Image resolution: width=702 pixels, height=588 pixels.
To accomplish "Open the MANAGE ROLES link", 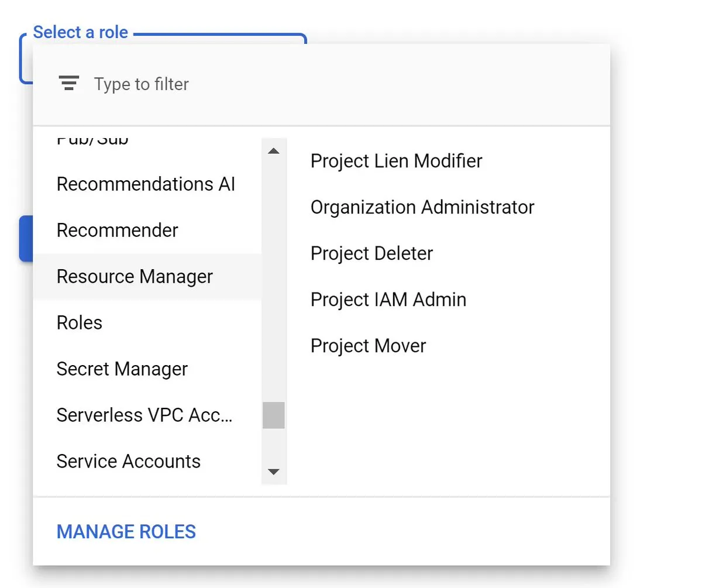I will 126,532.
